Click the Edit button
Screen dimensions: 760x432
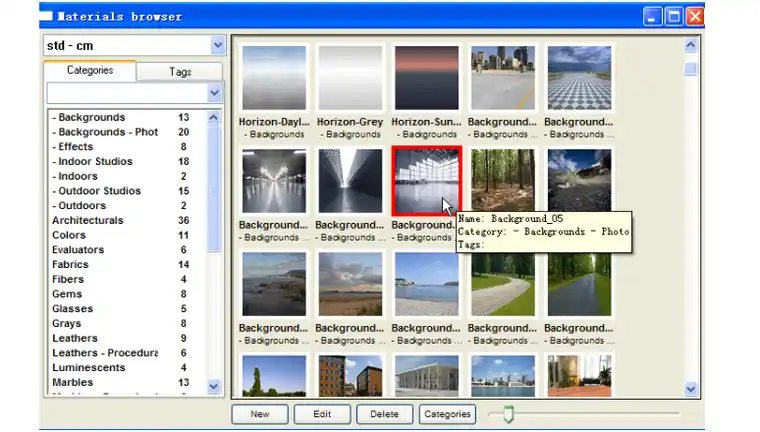click(x=322, y=414)
